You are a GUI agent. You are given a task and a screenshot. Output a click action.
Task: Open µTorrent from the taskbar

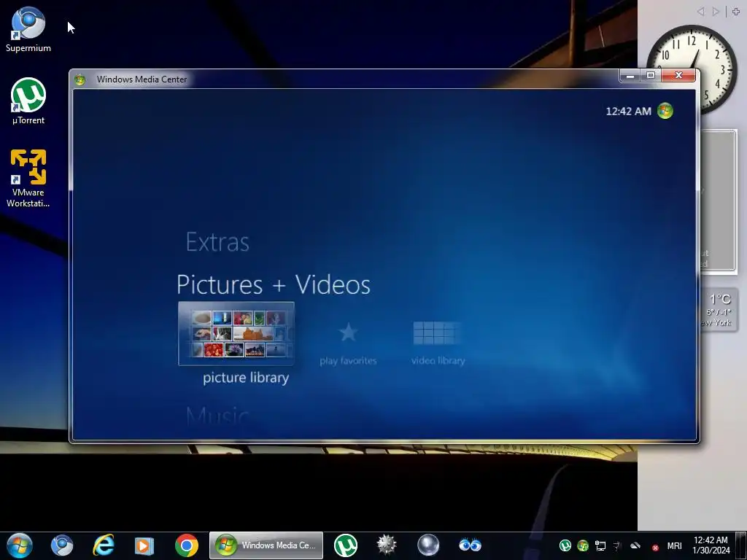(346, 545)
